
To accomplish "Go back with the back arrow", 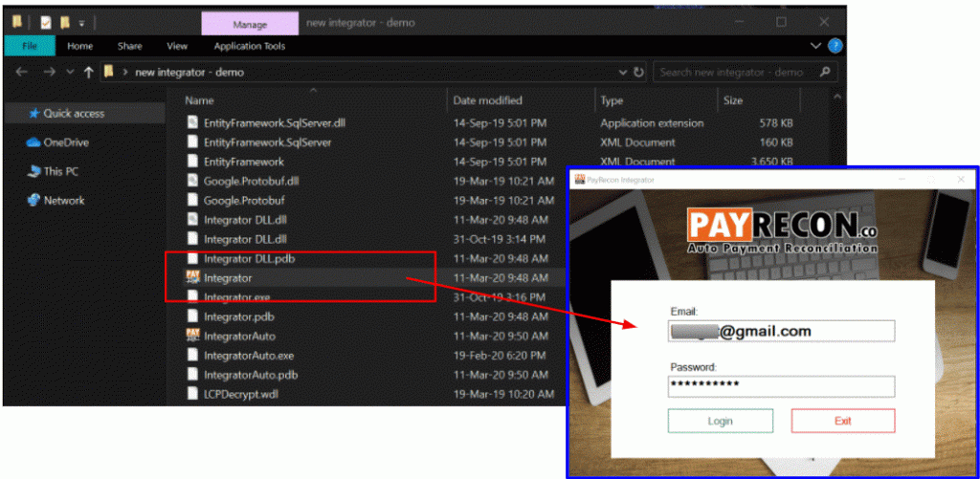I will 22,72.
